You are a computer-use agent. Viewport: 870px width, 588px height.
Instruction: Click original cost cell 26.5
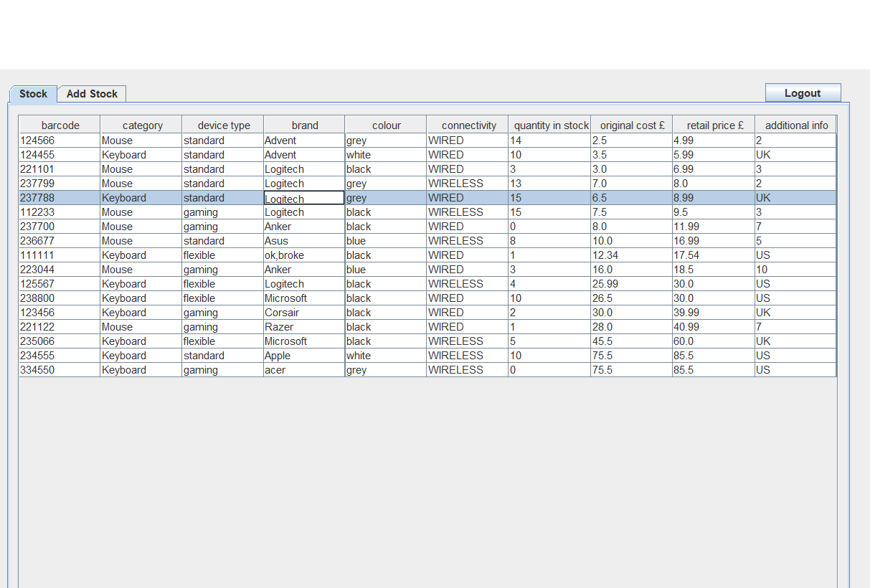pos(632,298)
